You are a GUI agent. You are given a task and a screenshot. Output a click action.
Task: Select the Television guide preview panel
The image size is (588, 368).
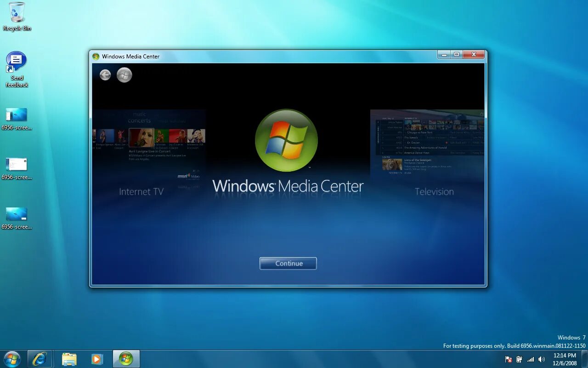[x=427, y=154]
